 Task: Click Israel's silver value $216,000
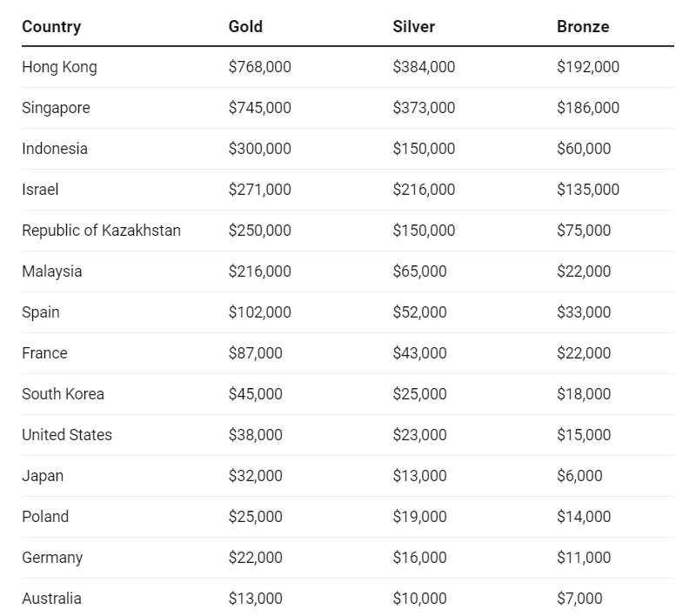424,190
